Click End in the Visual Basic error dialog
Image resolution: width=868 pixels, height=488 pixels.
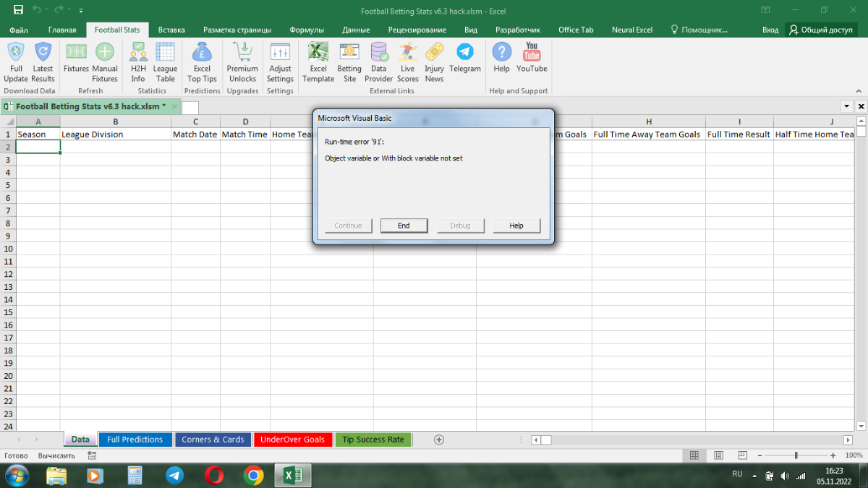coord(404,226)
